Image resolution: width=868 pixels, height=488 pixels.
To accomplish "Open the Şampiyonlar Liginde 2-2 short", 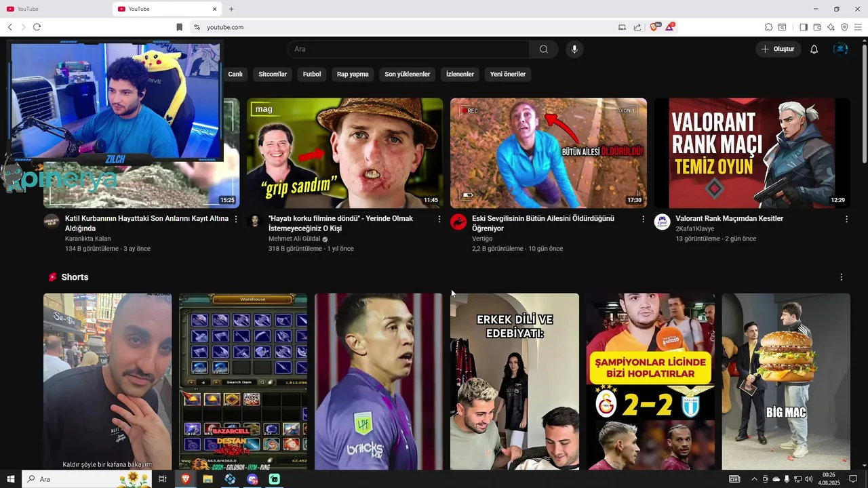I will click(x=650, y=382).
